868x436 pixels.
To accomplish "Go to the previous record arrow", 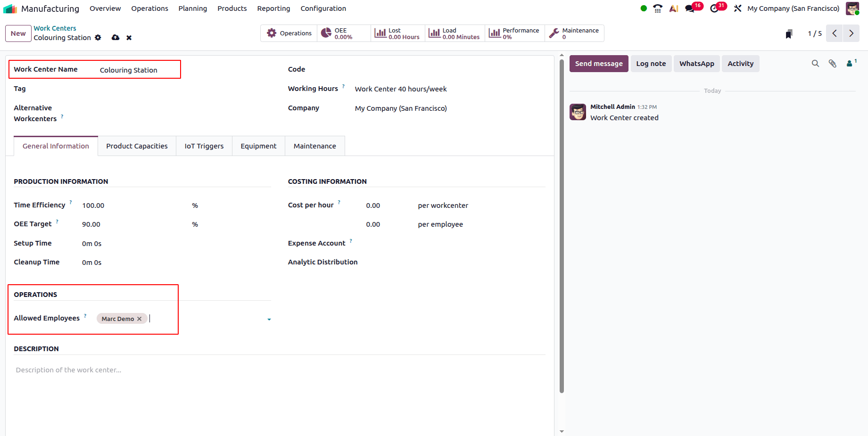I will pyautogui.click(x=835, y=33).
